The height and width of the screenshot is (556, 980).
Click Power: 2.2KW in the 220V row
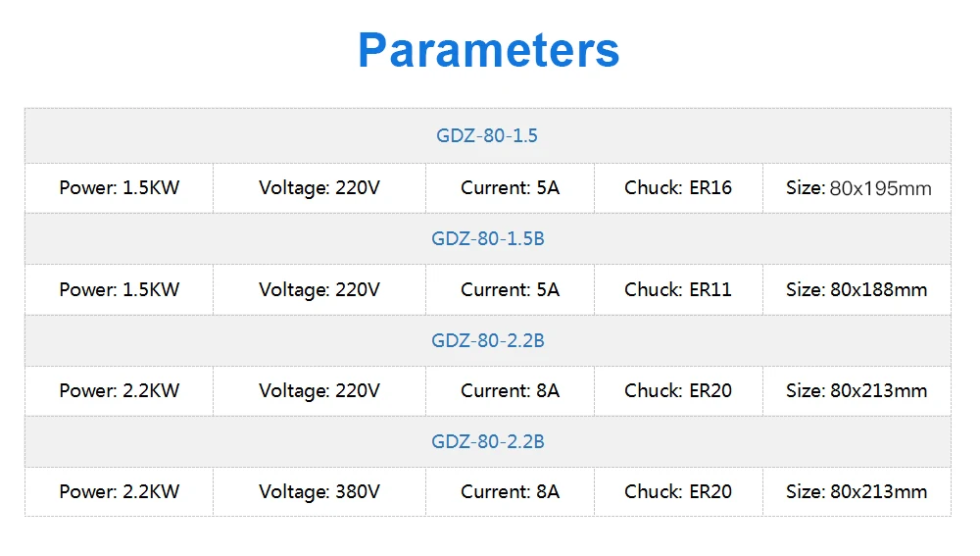point(120,390)
